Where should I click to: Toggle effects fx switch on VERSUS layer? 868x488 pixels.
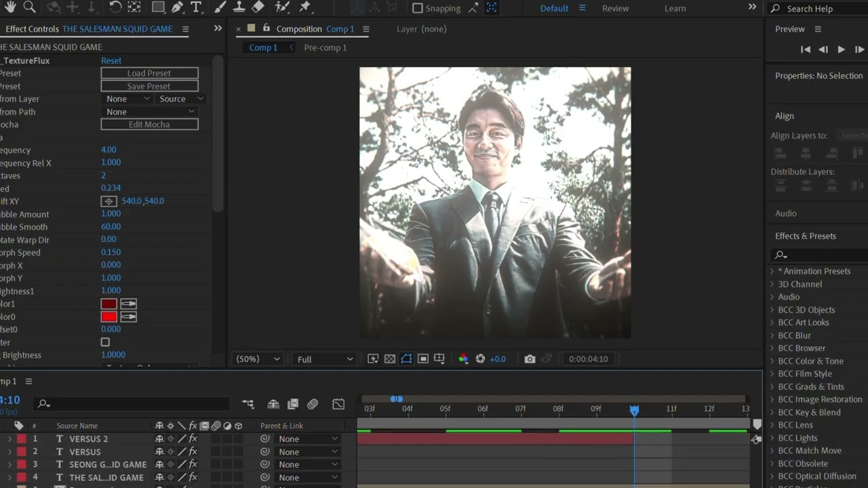pyautogui.click(x=193, y=452)
